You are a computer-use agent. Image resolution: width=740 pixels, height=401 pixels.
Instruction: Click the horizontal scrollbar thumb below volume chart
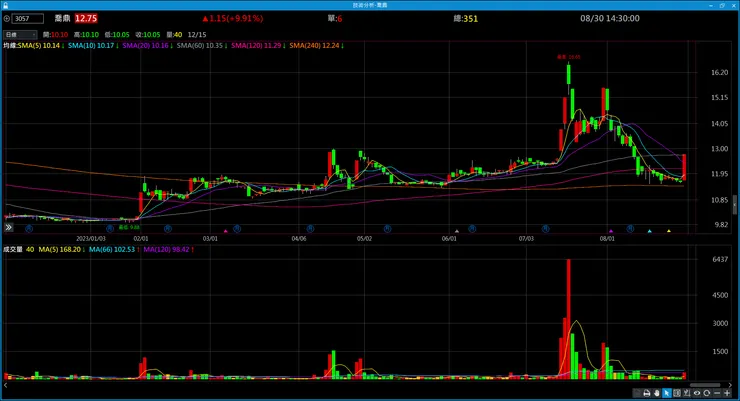tap(705, 385)
